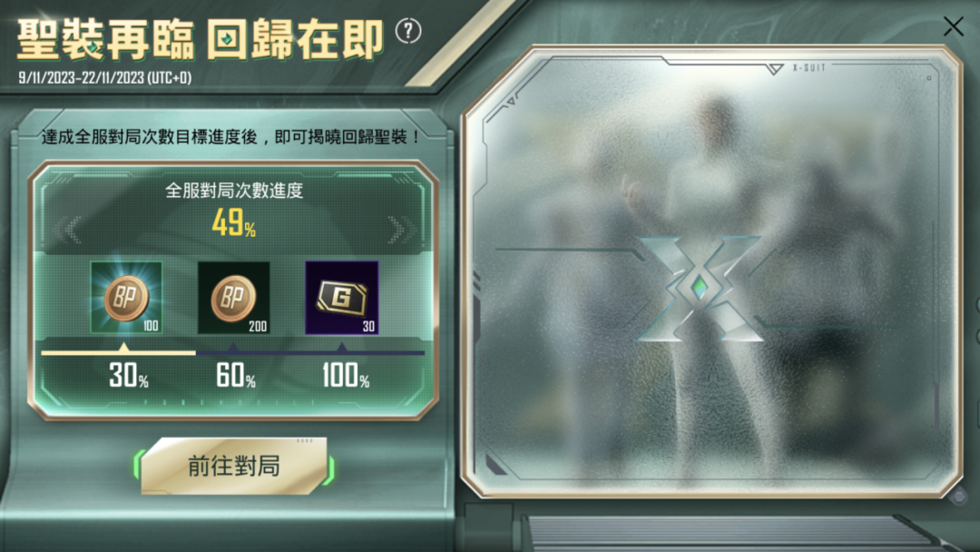
Task: Click the event date range text
Action: coord(105,77)
